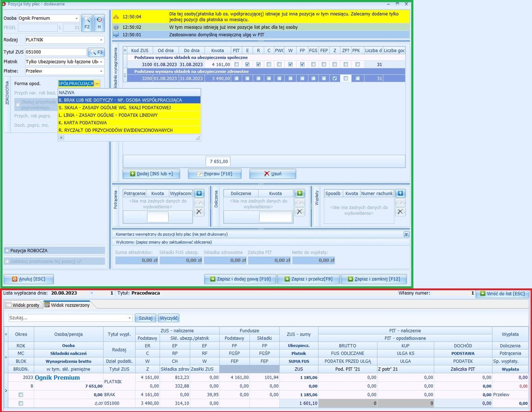Click the Kwota cell 4 161,00
This screenshot has width=532, height=412.
point(218,64)
